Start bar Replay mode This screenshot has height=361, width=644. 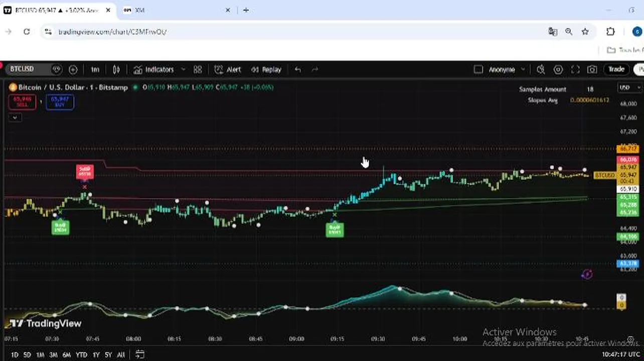click(x=266, y=70)
